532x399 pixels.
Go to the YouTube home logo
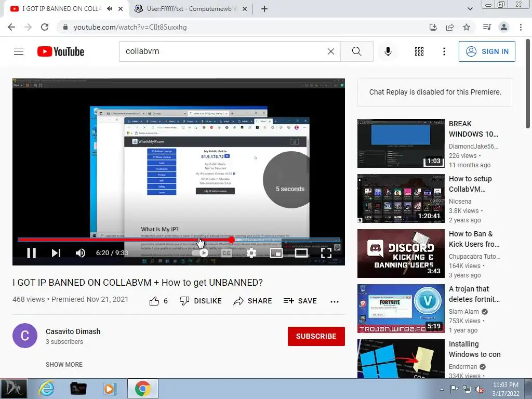coord(61,51)
